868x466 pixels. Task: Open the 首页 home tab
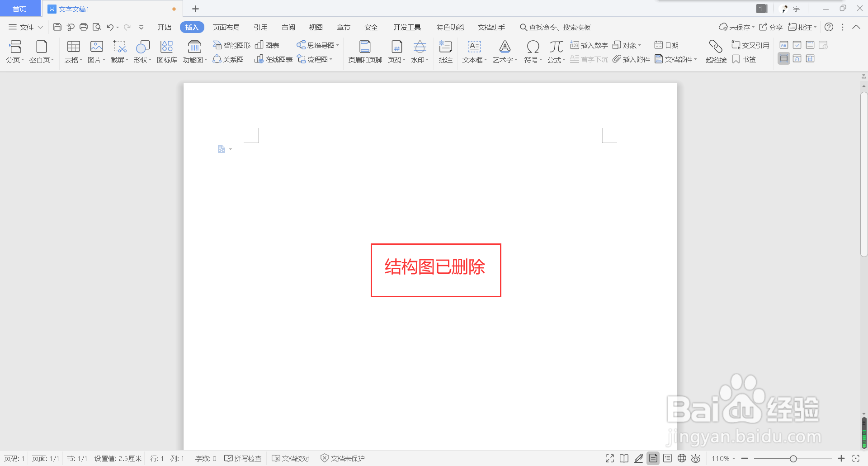(x=20, y=8)
